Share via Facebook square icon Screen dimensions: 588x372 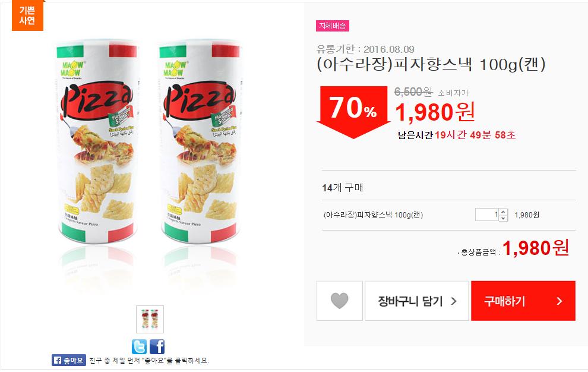coord(157,346)
